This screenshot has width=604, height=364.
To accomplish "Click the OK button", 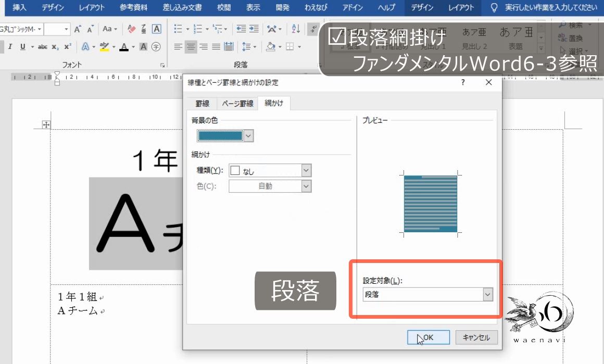I will coord(427,337).
